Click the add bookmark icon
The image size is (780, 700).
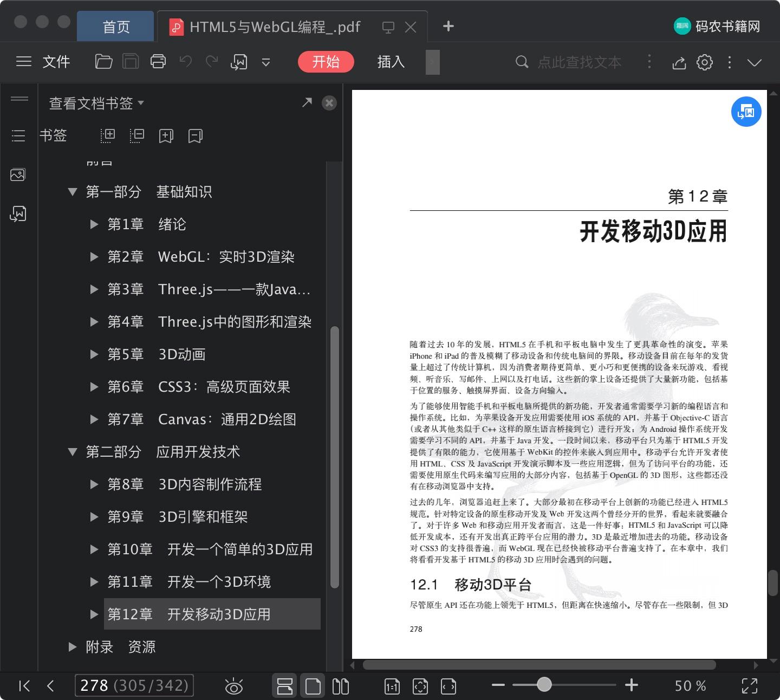pos(166,136)
